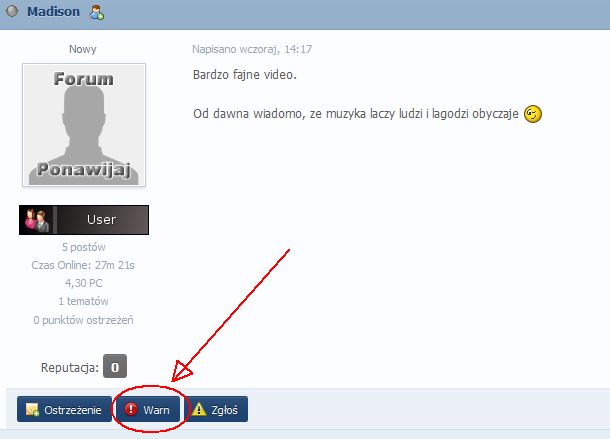Click the 'Nowy' rank label
Image resolution: width=610 pixels, height=439 pixels.
coord(82,49)
